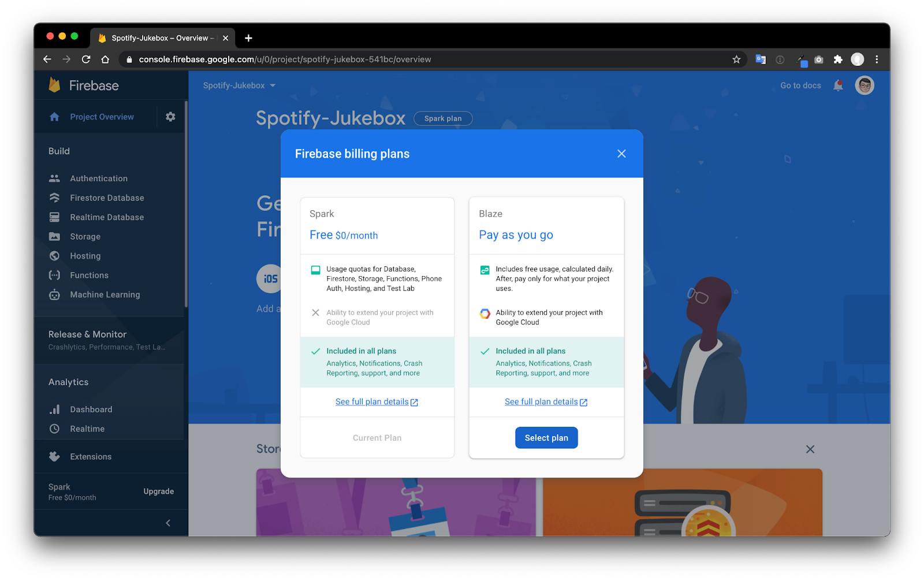This screenshot has width=924, height=581.
Task: Click the camera extension icon in toolbar
Action: tap(819, 59)
